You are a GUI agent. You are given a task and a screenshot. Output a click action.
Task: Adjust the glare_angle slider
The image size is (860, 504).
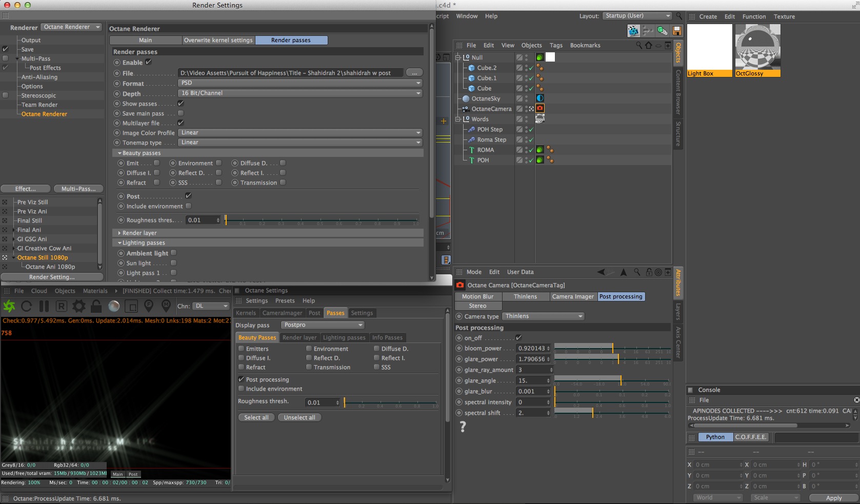click(x=613, y=380)
